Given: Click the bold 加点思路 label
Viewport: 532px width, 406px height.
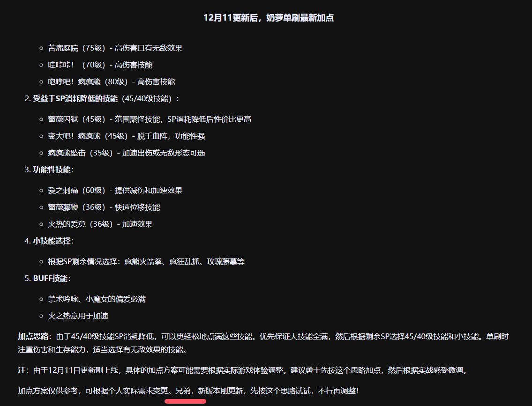Looking at the screenshot, I should click(x=33, y=337).
